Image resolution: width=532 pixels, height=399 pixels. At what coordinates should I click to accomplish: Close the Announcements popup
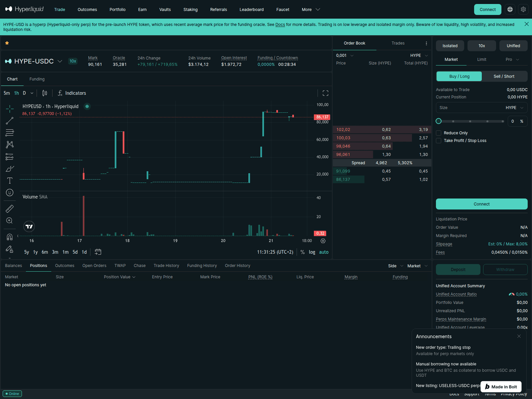(x=519, y=336)
